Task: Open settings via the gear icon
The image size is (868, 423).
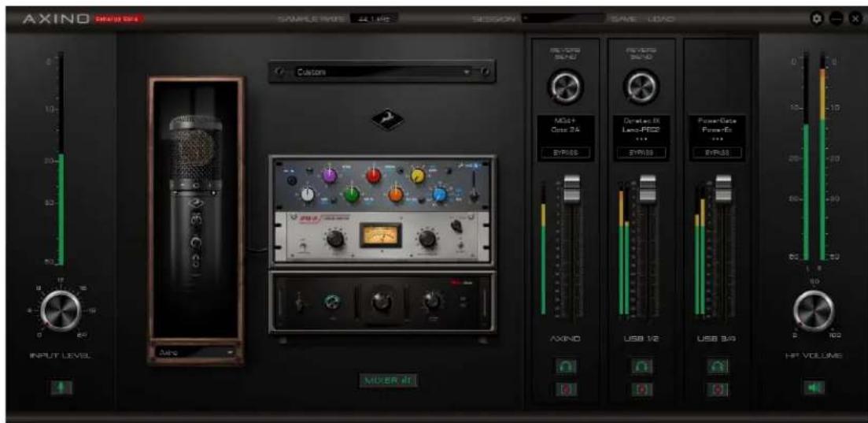Action: (817, 18)
